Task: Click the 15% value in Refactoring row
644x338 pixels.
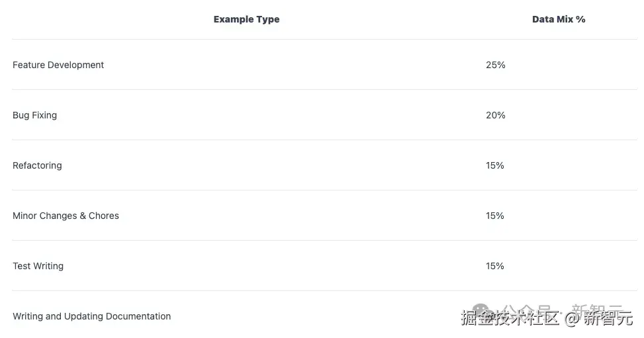Action: [495, 165]
